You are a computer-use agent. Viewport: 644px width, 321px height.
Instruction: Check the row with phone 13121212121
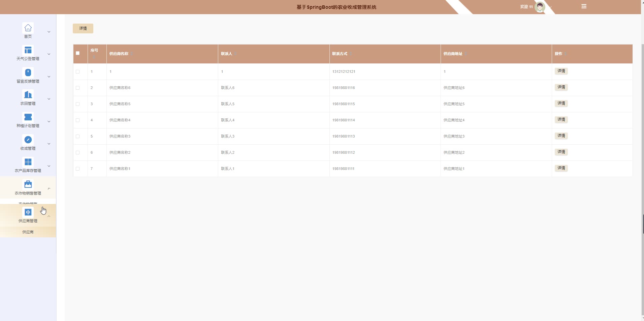click(x=78, y=71)
